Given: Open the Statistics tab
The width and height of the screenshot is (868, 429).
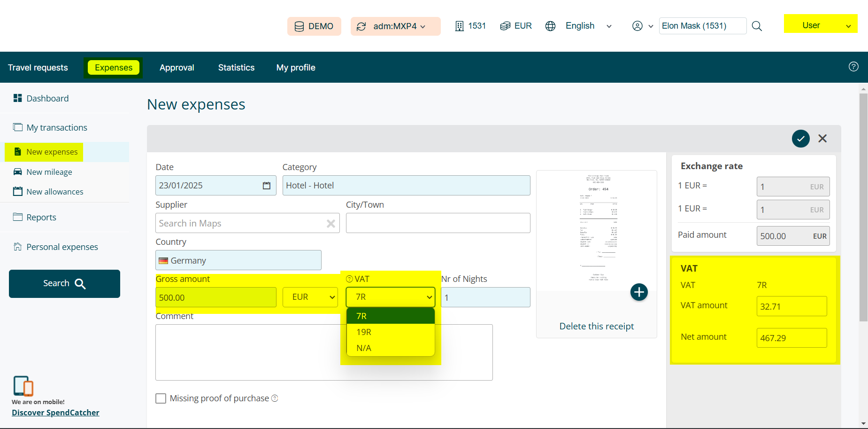Looking at the screenshot, I should pos(236,68).
